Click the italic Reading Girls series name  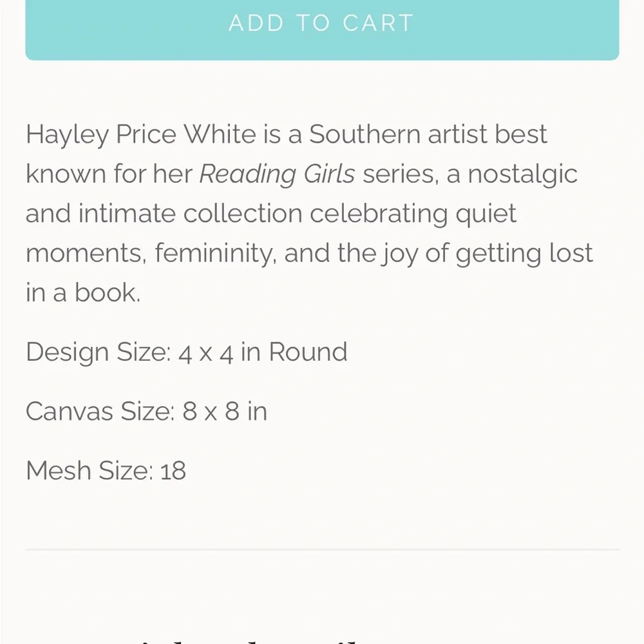pyautogui.click(x=277, y=174)
